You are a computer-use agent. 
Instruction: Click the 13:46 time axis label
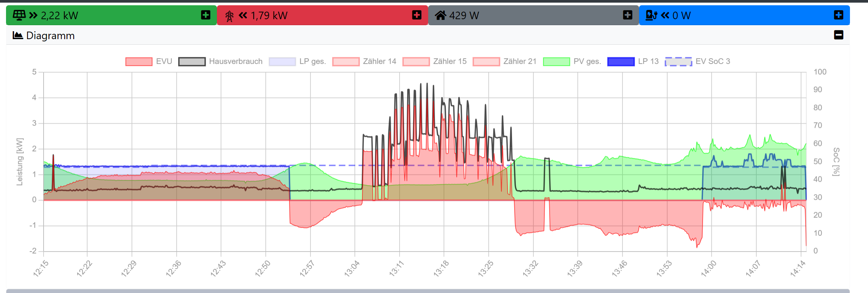620,269
